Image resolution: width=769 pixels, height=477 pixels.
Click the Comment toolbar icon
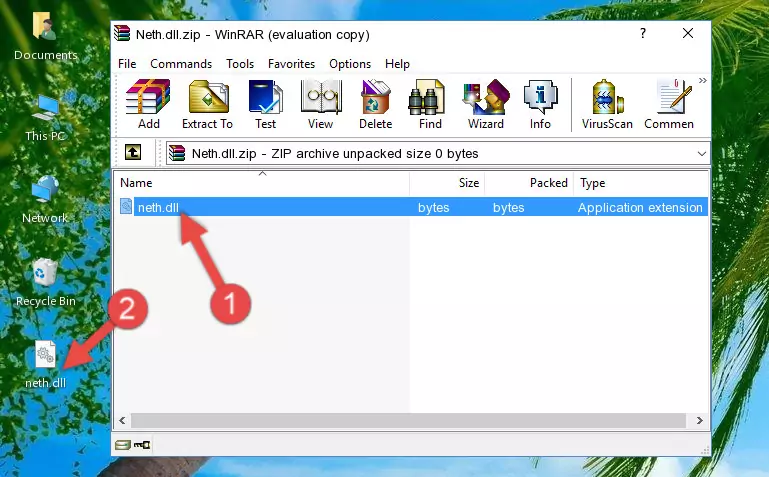669,104
